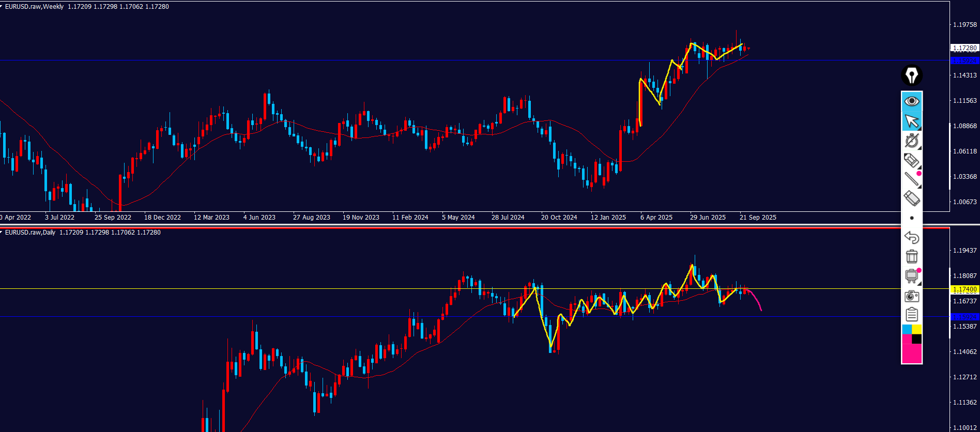Open the brush size dot selector

coord(912,218)
